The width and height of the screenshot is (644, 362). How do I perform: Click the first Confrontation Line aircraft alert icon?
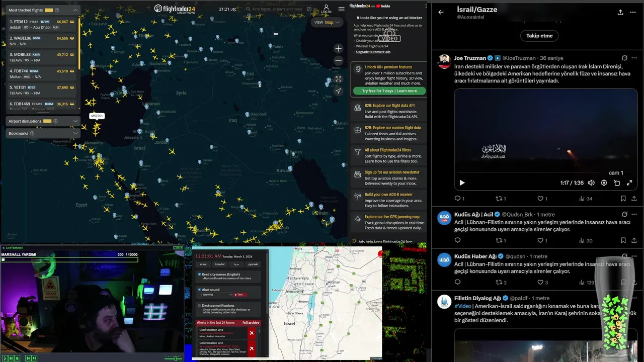click(x=252, y=333)
